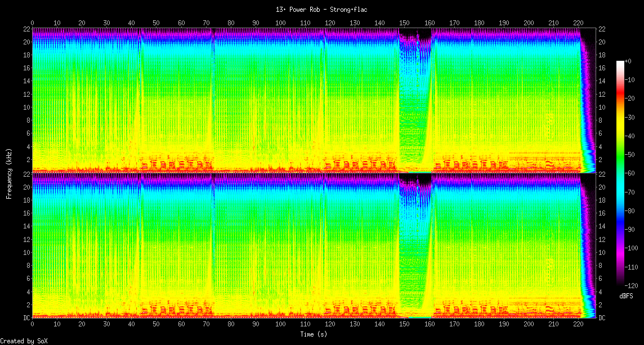644x345 pixels.
Task: Click the white top of the dBFS color bar
Action: (x=620, y=62)
